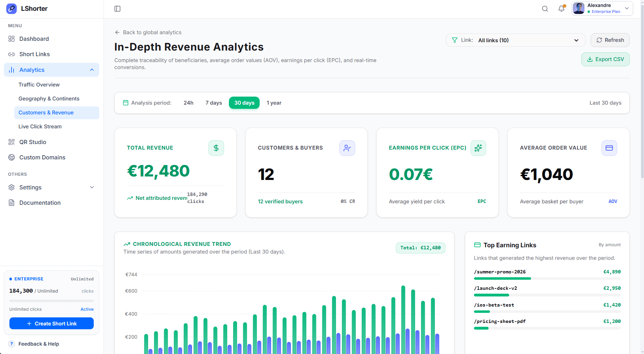Click the Earnings Per Click sparkle icon

478,148
